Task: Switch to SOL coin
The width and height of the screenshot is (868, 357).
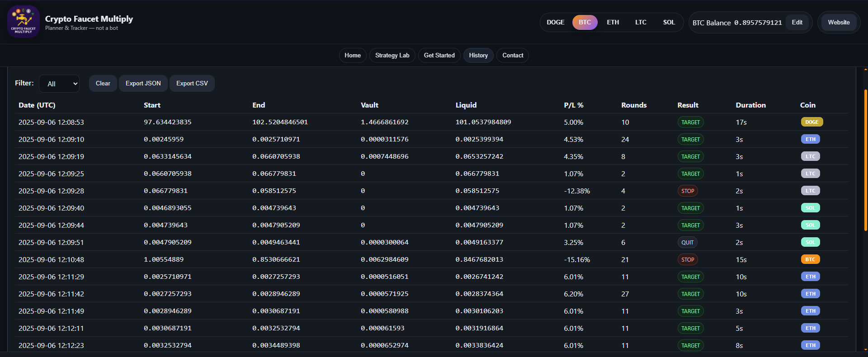Action: 669,22
